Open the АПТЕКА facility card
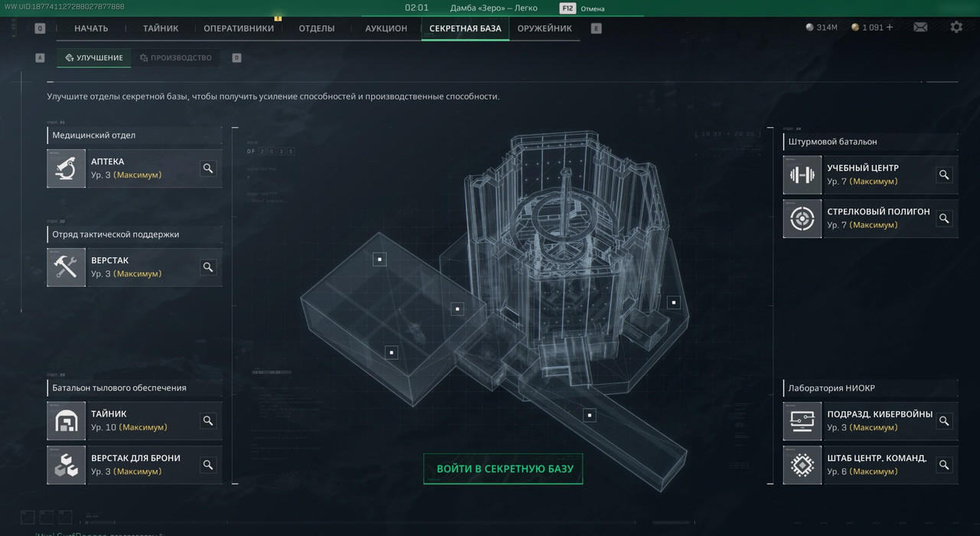Screen dimensions: 980x536 tap(135, 168)
